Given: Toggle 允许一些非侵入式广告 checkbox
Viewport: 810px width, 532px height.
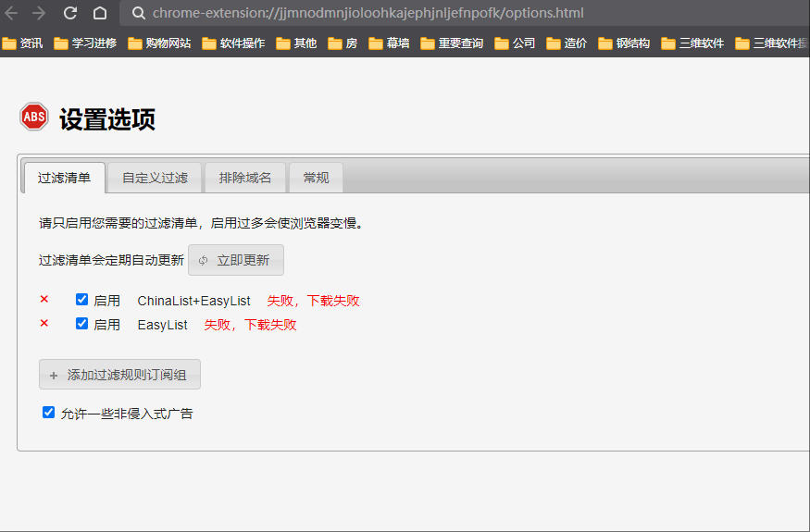Looking at the screenshot, I should [x=49, y=413].
